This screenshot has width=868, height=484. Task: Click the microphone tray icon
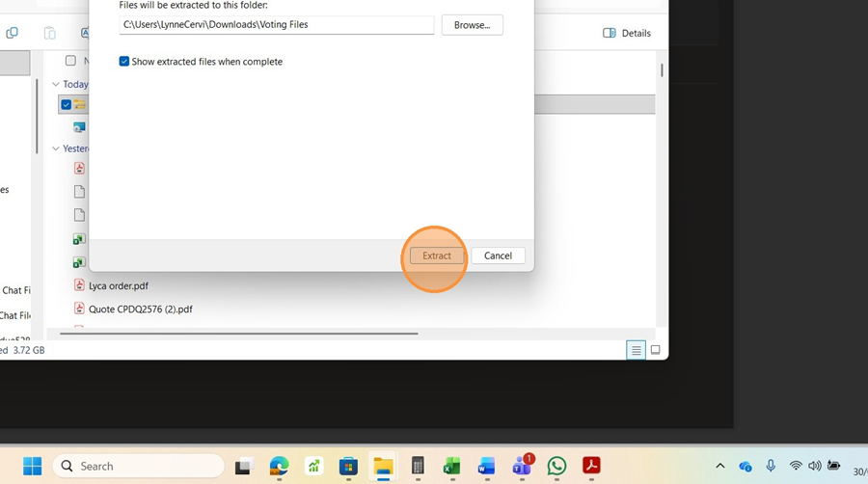click(771, 466)
